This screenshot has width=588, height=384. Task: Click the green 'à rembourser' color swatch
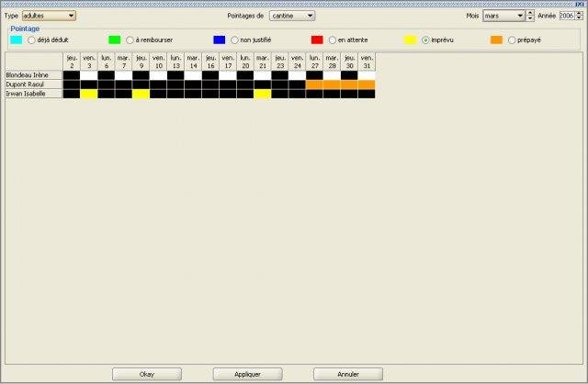pos(114,40)
